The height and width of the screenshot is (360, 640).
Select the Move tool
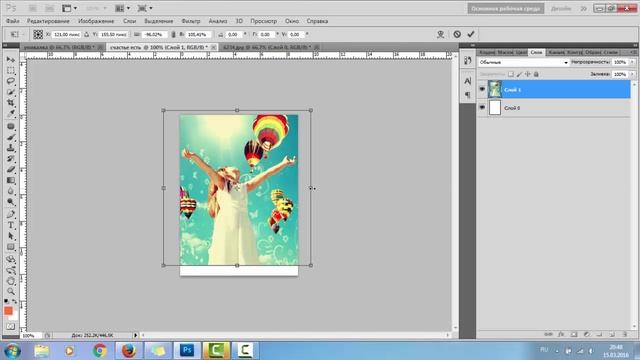[11, 60]
